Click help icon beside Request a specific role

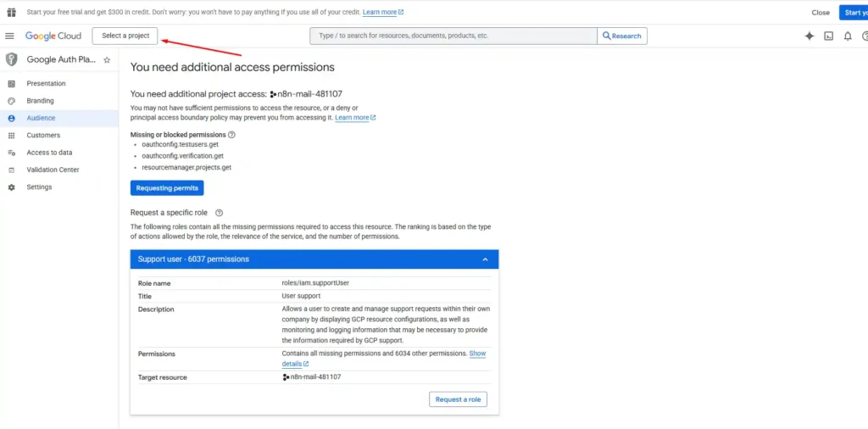click(219, 213)
